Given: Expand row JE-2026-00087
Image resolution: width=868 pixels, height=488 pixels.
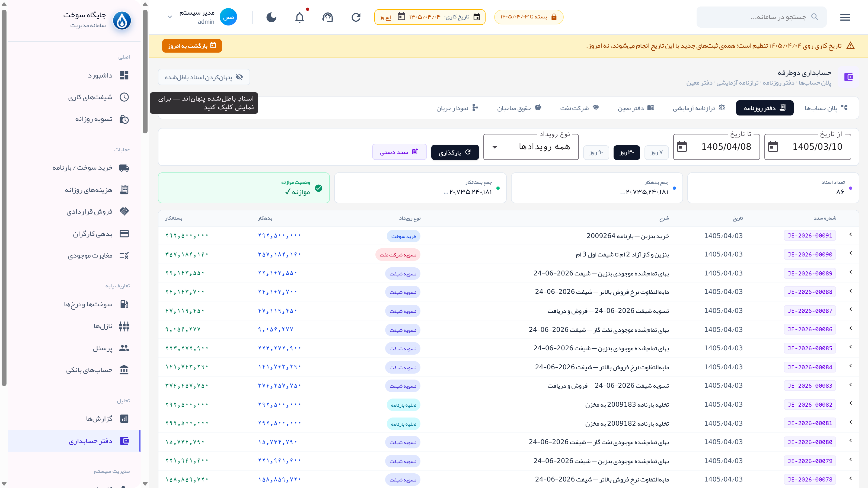Looking at the screenshot, I should tap(850, 309).
